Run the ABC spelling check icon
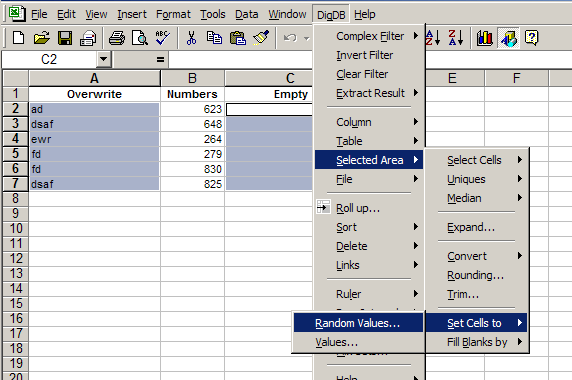 click(163, 38)
